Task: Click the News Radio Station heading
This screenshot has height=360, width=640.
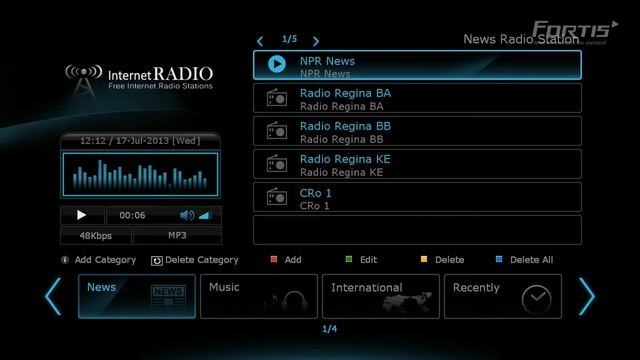Action: coord(521,39)
